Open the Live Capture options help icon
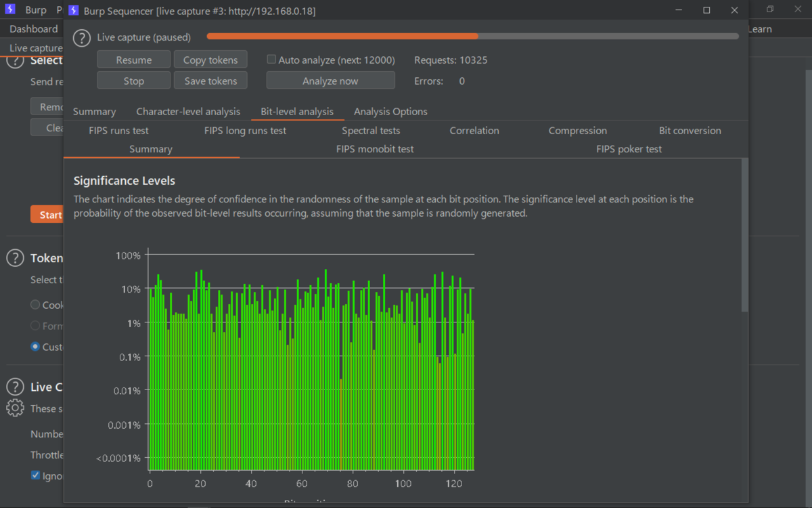This screenshot has width=812, height=508. (15, 387)
